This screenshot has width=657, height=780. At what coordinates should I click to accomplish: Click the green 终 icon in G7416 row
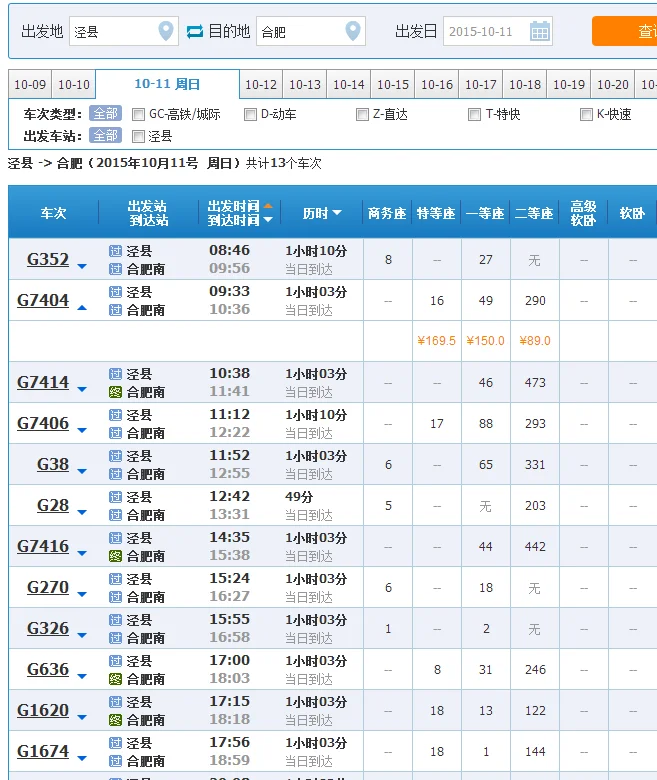(x=115, y=556)
